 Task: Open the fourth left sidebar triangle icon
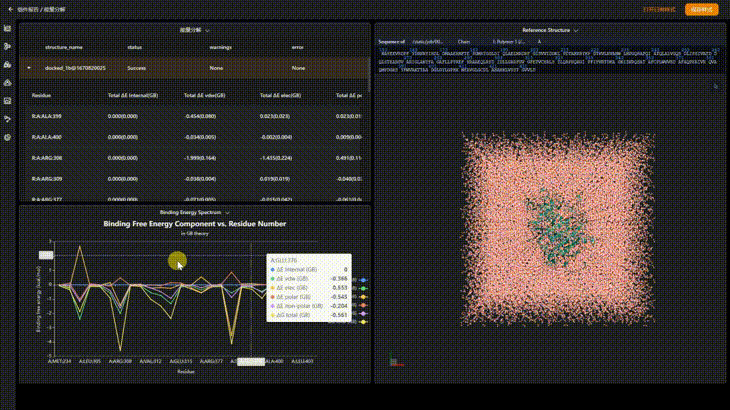tap(7, 83)
